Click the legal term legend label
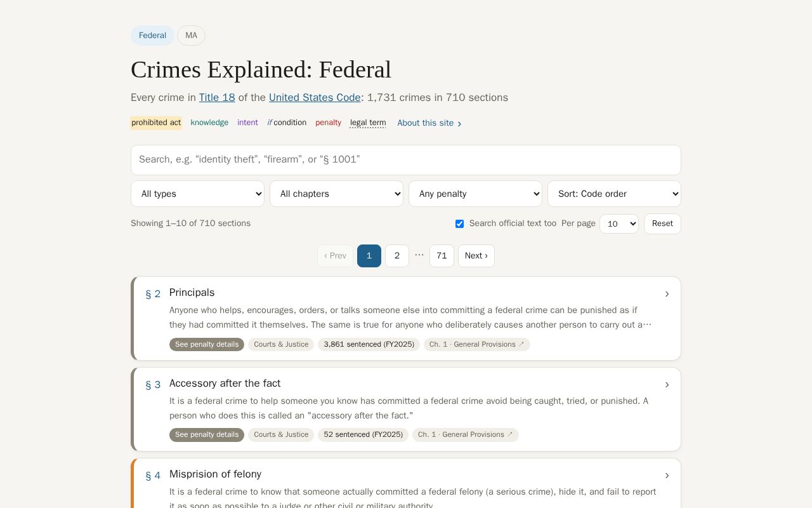Screen dimensions: 812x508 368,123
